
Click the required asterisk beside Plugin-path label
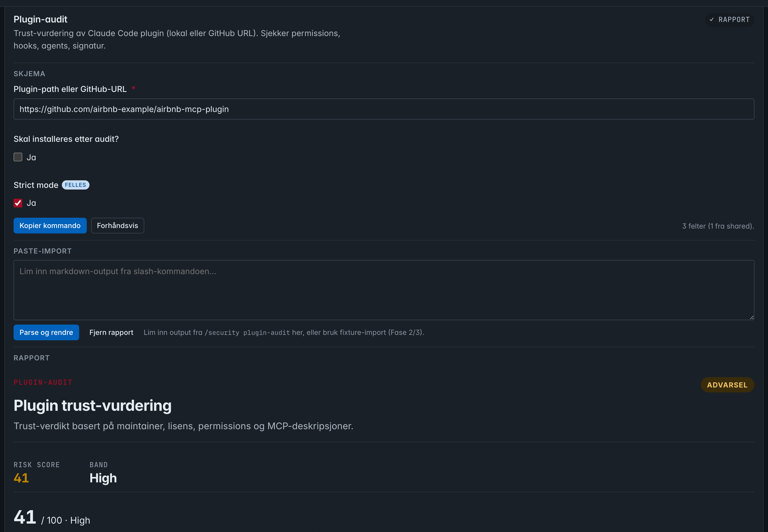point(133,88)
